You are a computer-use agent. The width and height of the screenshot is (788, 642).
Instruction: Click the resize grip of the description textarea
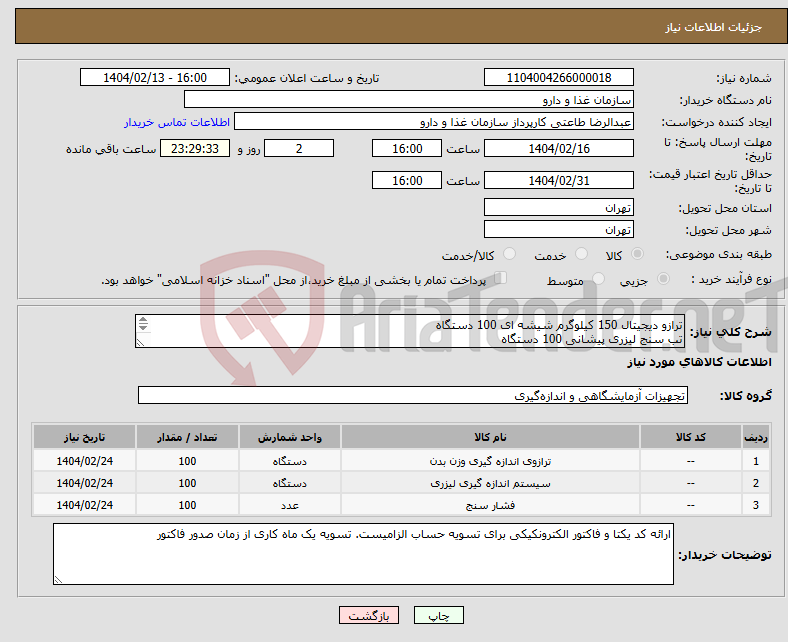140,343
